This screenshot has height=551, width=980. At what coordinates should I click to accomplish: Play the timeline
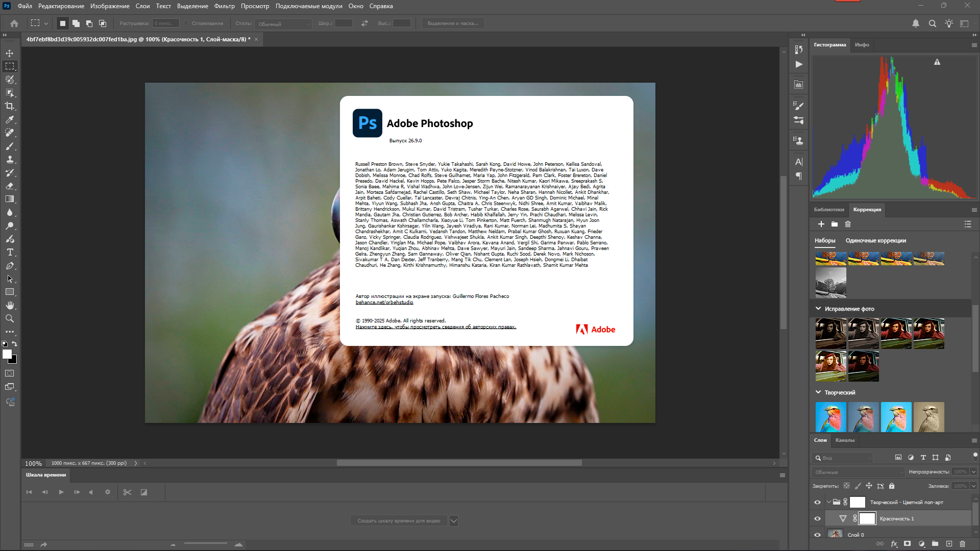click(x=61, y=492)
